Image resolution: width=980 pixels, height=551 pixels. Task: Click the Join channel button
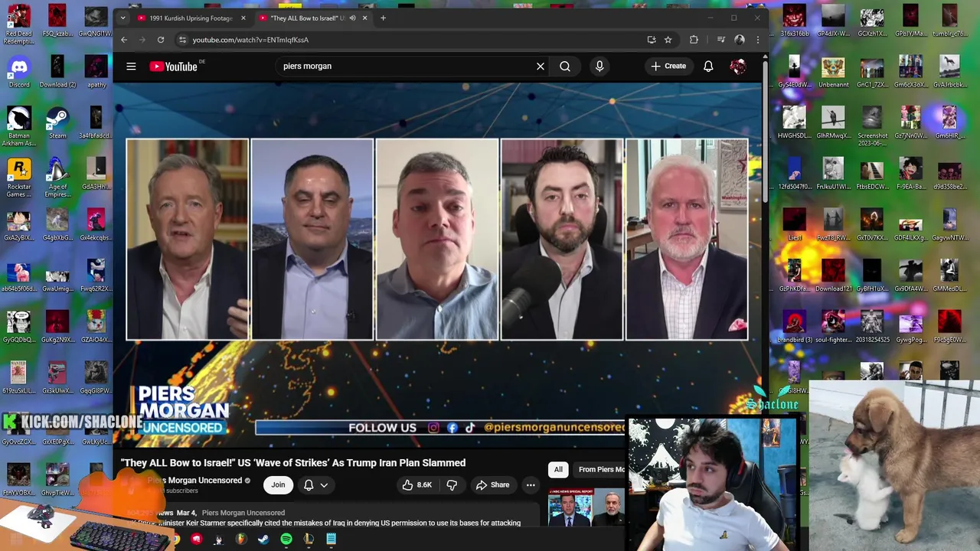278,484
